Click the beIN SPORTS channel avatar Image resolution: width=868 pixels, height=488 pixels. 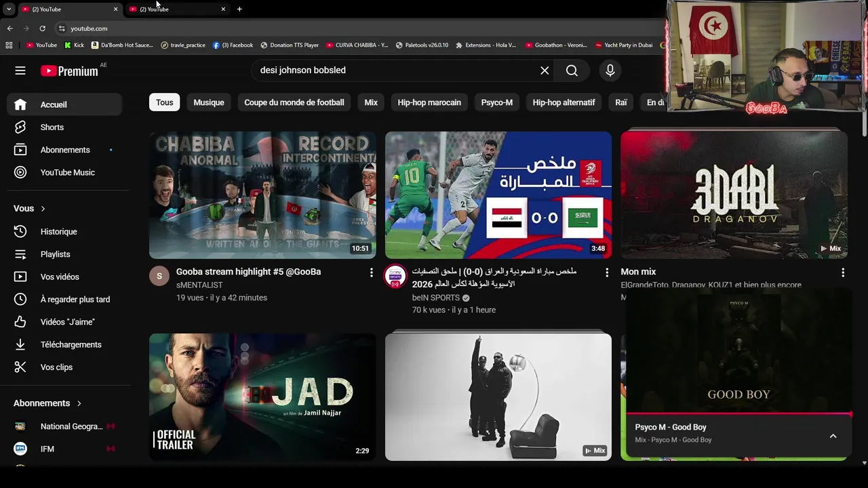tap(395, 276)
